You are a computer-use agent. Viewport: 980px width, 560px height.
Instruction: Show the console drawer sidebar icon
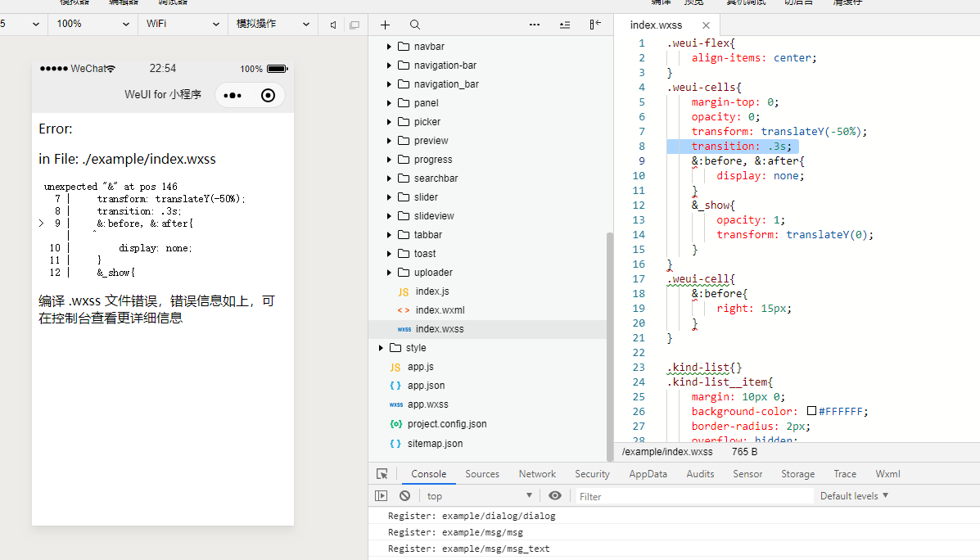(381, 495)
